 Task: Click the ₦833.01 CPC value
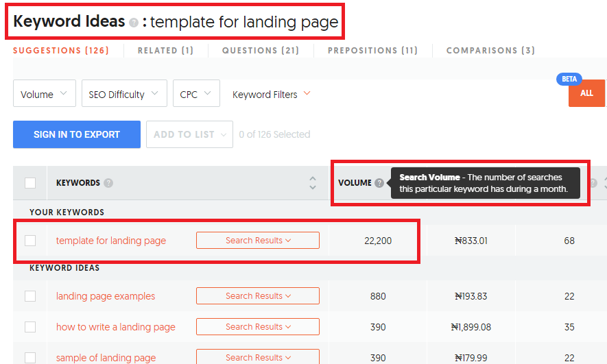(x=471, y=241)
